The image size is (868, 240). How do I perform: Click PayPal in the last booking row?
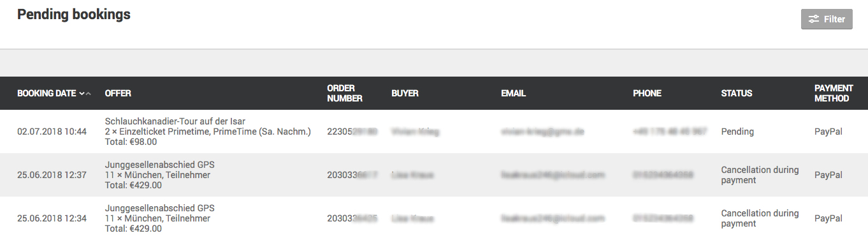[828, 218]
